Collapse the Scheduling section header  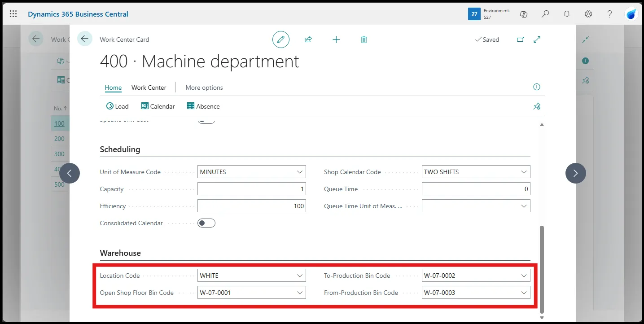click(120, 149)
